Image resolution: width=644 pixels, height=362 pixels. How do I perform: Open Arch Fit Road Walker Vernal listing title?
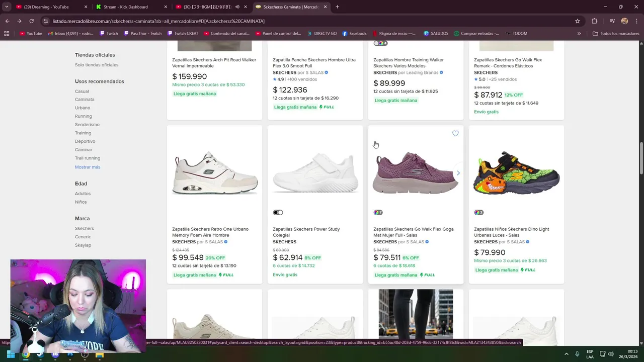point(214,63)
